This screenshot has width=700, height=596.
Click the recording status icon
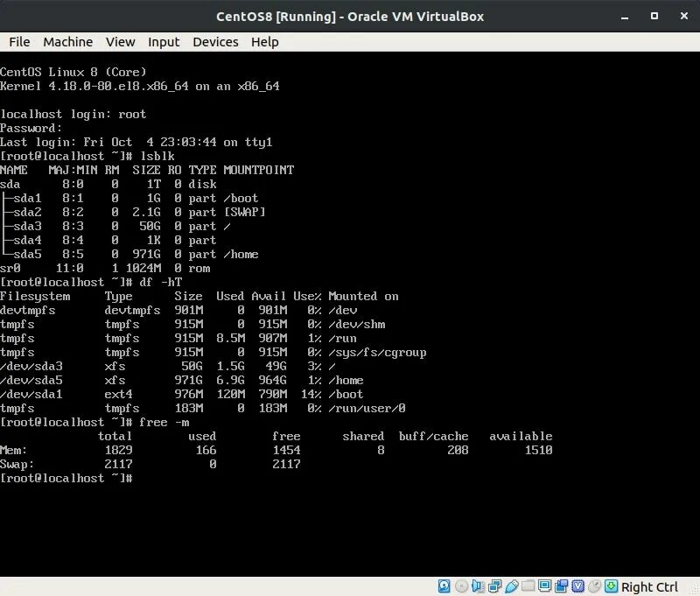point(561,585)
